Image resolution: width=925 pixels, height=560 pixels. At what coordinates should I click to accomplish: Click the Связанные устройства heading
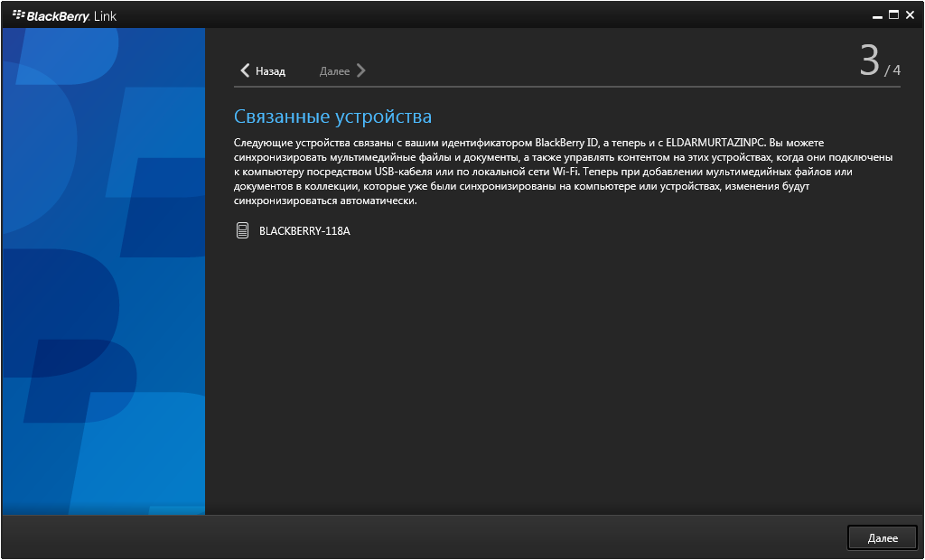pyautogui.click(x=332, y=117)
